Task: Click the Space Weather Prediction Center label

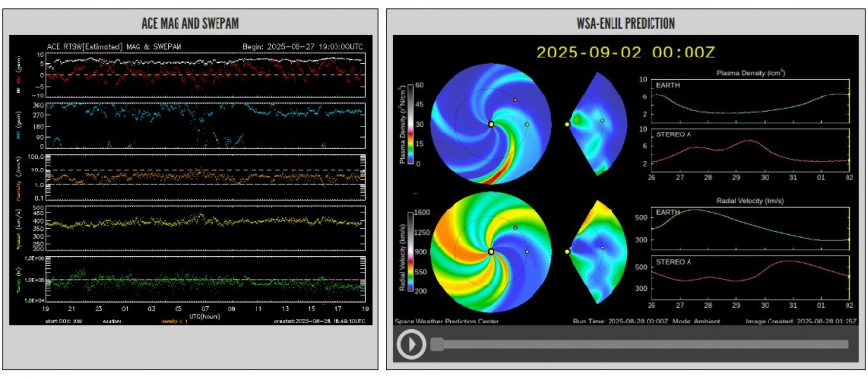Action: tap(446, 321)
